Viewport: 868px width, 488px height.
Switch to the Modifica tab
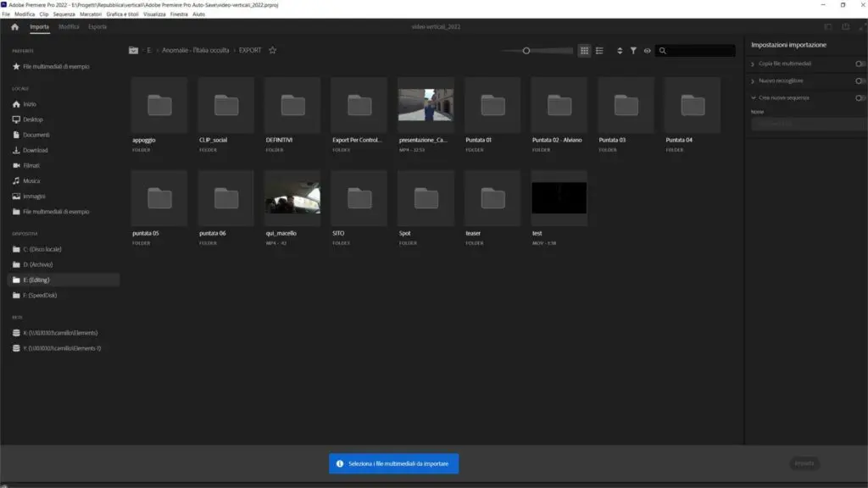[69, 26]
